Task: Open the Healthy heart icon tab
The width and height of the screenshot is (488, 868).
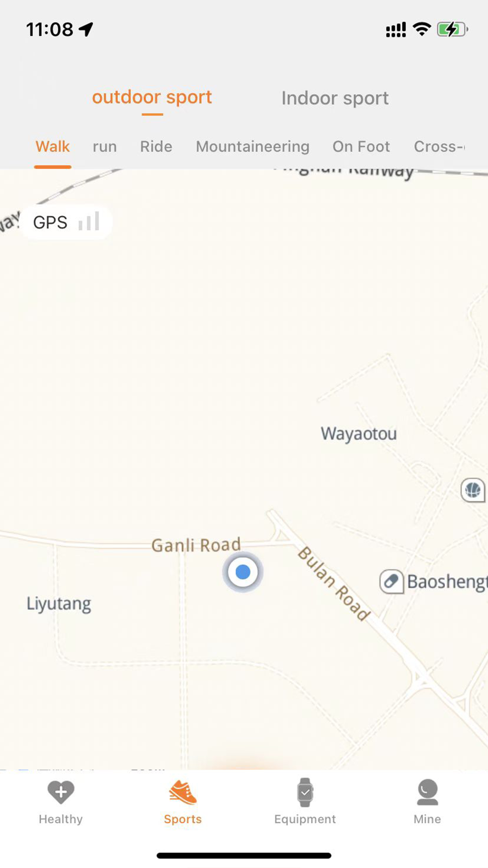Action: click(x=61, y=792)
